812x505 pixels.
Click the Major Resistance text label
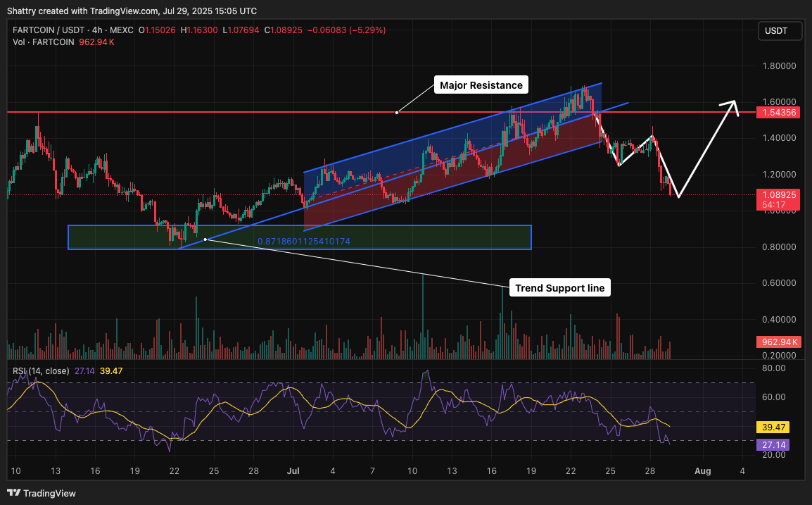481,85
